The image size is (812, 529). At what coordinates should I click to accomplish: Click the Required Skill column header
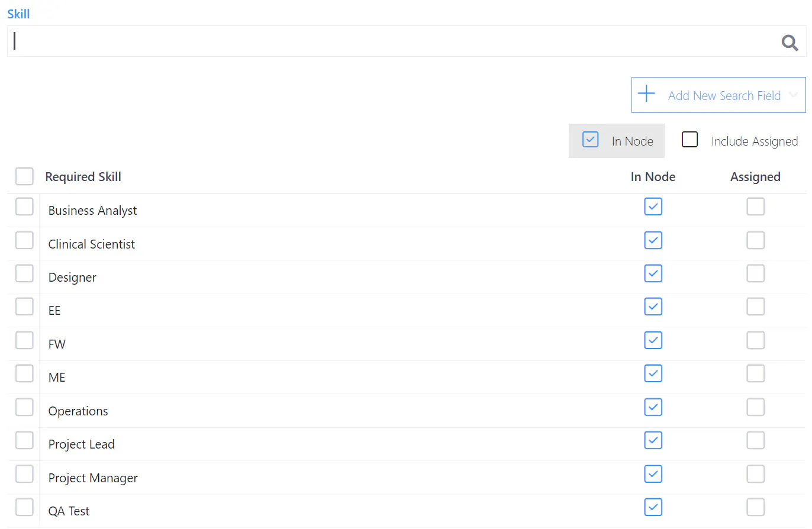click(83, 176)
